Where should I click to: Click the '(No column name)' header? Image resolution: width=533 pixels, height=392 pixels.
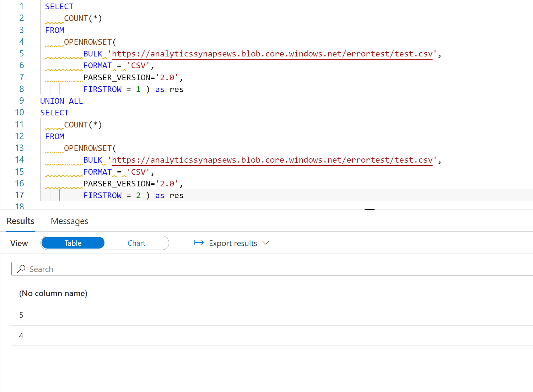coord(53,293)
